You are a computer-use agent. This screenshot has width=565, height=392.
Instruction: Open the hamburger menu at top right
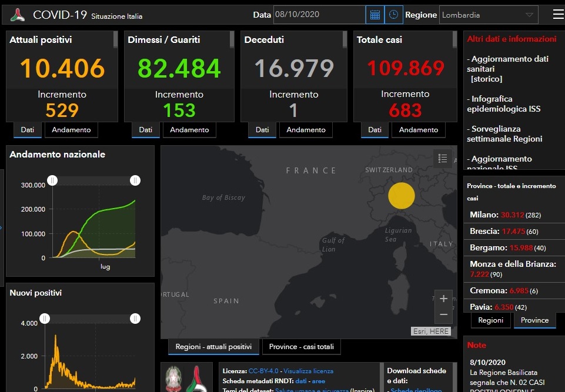pyautogui.click(x=558, y=15)
